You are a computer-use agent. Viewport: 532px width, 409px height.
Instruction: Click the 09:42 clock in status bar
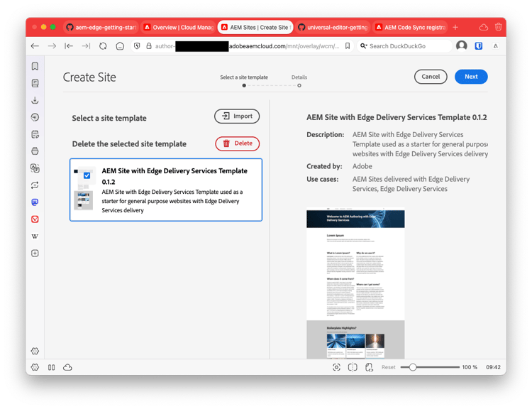[x=493, y=367]
